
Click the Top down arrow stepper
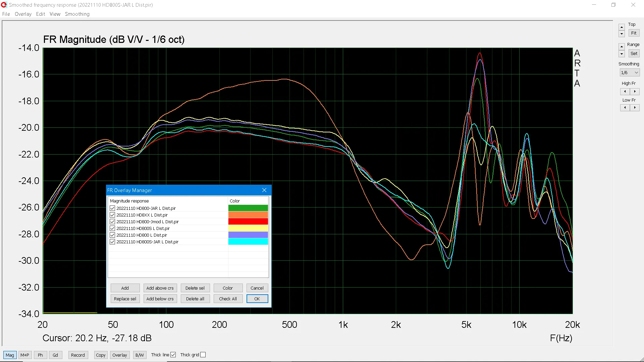click(622, 34)
